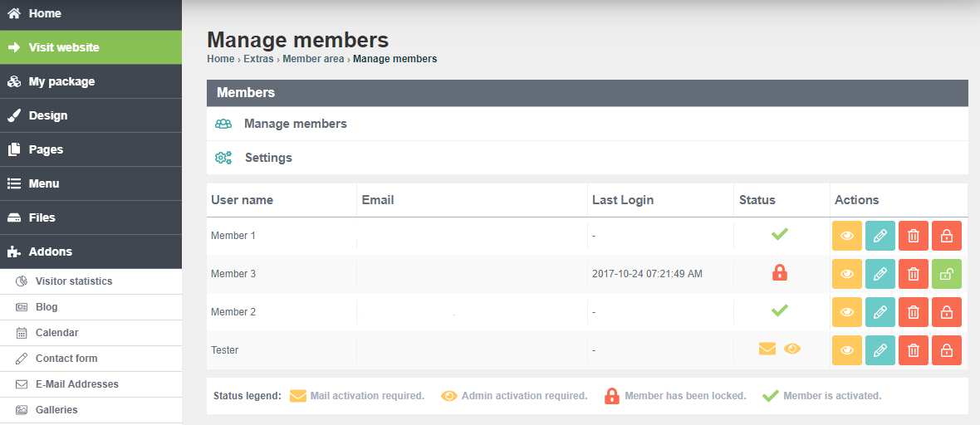Screen dimensions: 980x425
Task: Click the pencil edit icon for Tester
Action: 880,350
